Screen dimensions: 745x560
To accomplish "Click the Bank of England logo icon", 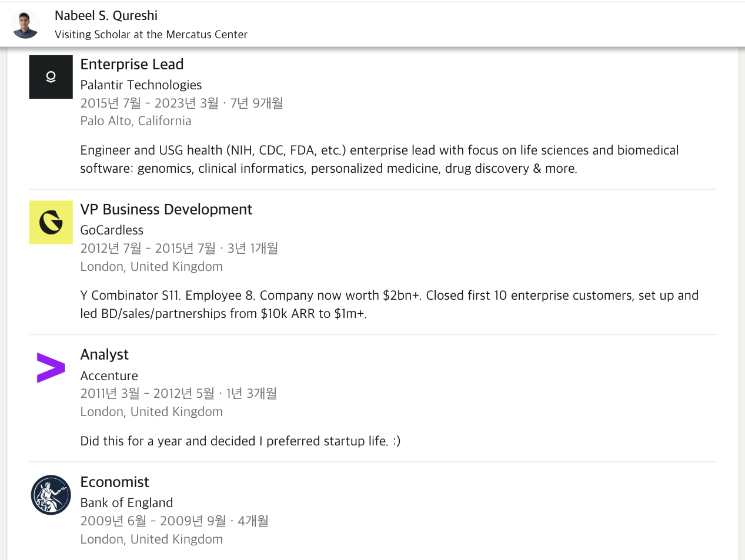I will 51,495.
